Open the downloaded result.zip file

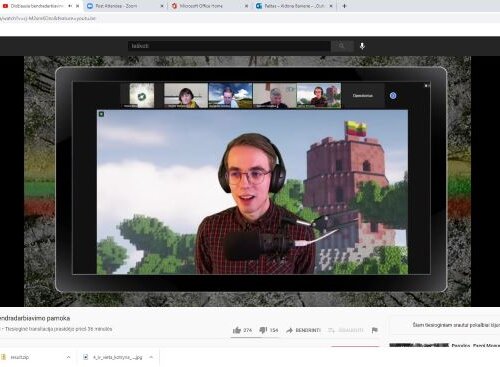coord(20,357)
